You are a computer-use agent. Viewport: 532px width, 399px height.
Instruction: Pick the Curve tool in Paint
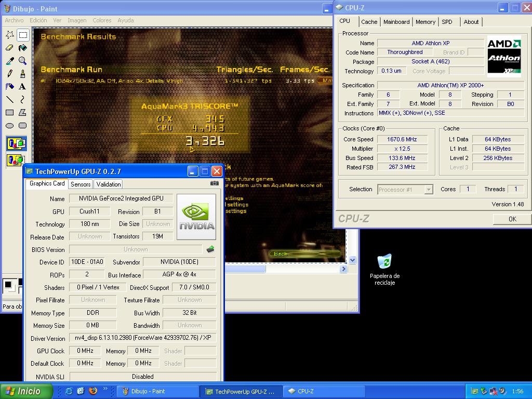coord(23,99)
